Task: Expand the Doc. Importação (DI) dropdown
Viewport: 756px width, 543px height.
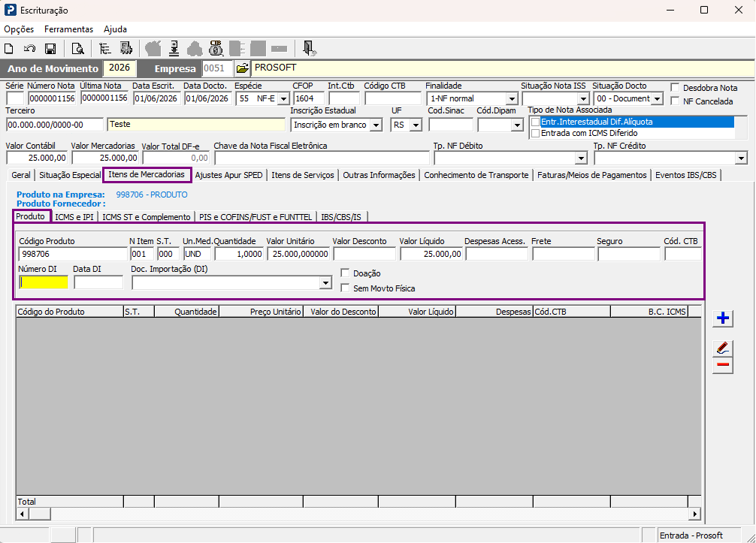Action: click(326, 283)
